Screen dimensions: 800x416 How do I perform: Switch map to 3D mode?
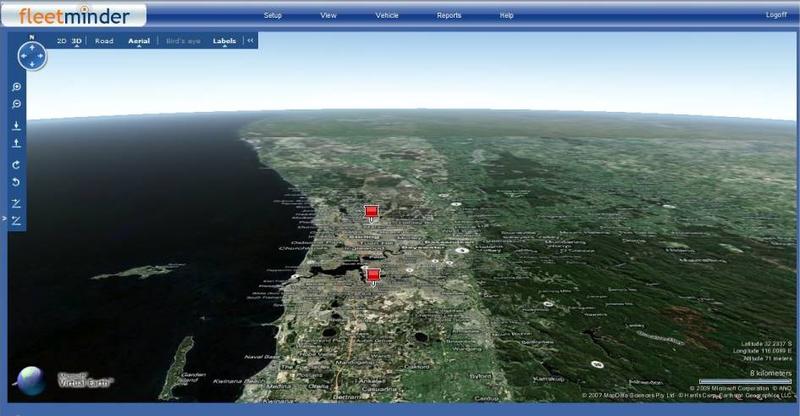(x=77, y=41)
